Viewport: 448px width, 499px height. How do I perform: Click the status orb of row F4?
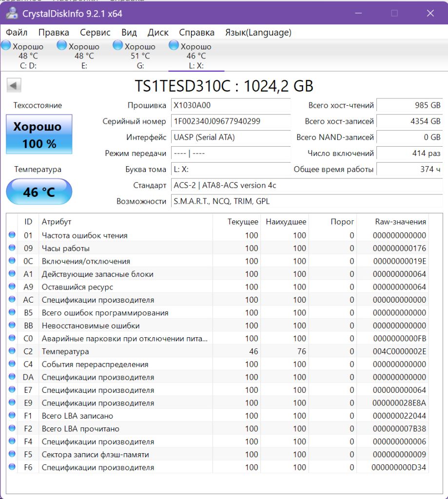(x=12, y=441)
